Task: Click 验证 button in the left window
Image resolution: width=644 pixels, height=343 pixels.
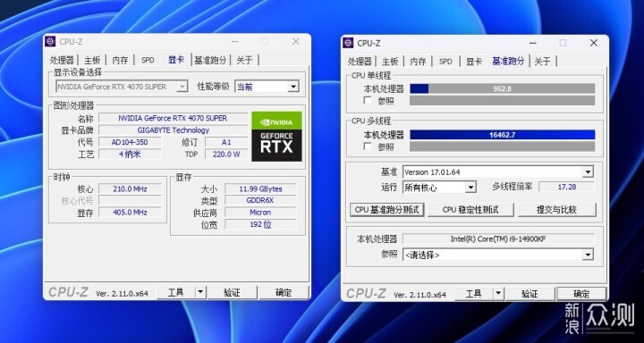Action: coord(232,292)
